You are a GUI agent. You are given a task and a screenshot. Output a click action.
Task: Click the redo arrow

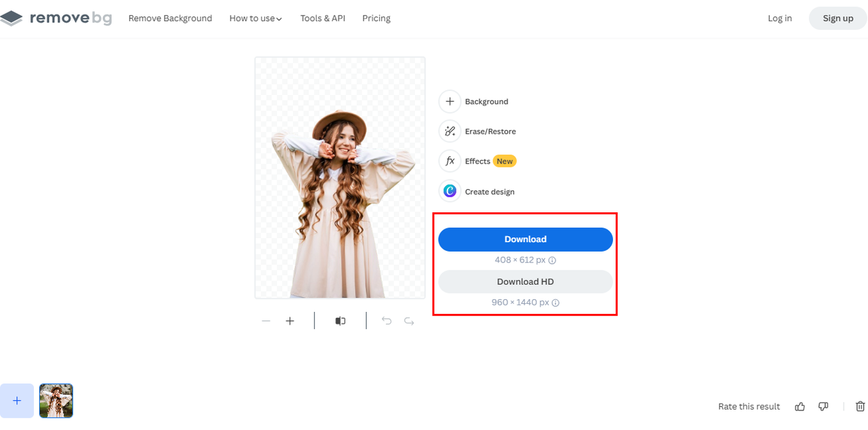[409, 321]
